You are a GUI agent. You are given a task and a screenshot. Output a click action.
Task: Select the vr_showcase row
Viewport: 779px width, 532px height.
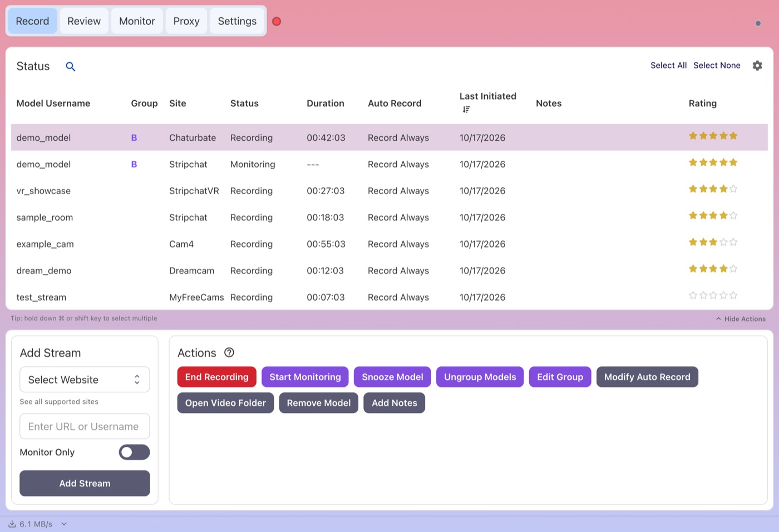[x=389, y=191]
